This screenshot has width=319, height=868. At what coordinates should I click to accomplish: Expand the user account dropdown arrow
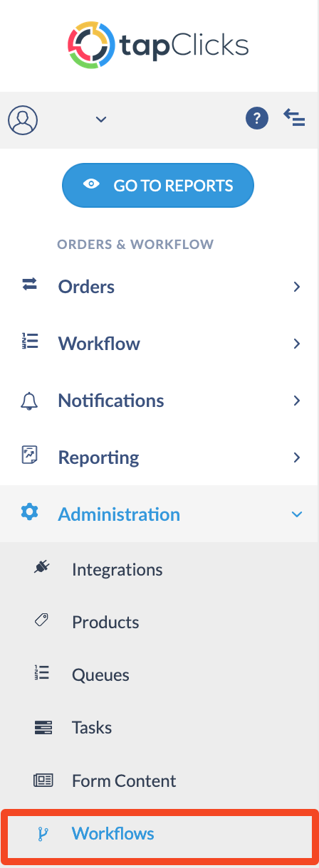coord(101,120)
